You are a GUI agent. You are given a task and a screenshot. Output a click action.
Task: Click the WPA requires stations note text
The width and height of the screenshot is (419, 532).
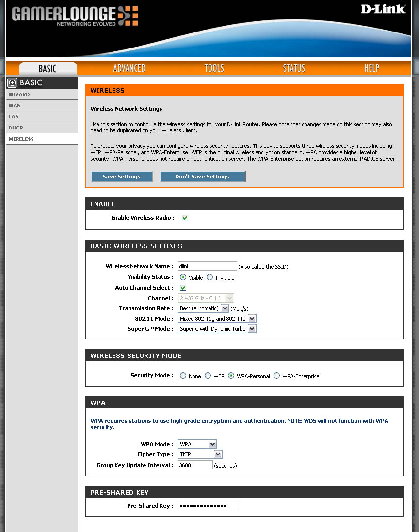pyautogui.click(x=239, y=424)
